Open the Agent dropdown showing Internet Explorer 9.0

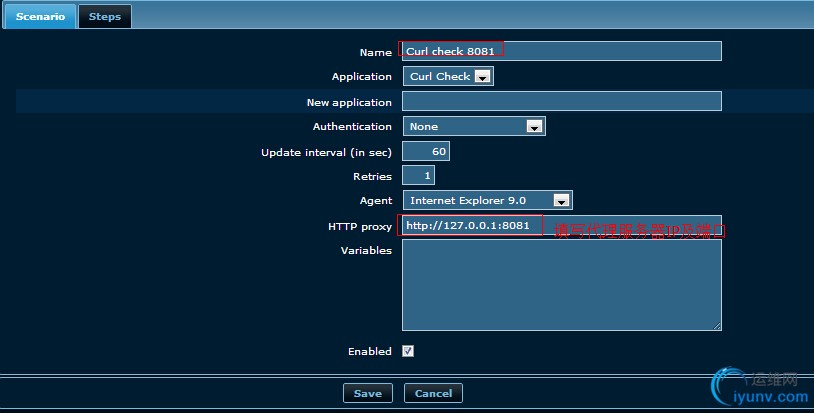tap(487, 200)
